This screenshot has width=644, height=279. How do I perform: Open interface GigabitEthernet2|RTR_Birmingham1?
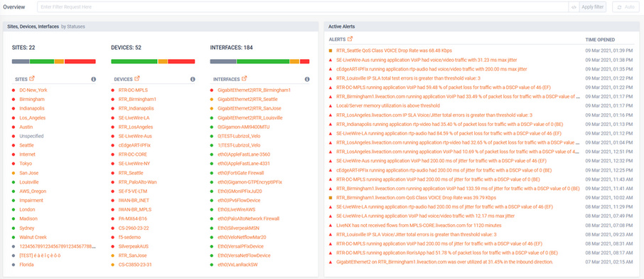(x=254, y=90)
